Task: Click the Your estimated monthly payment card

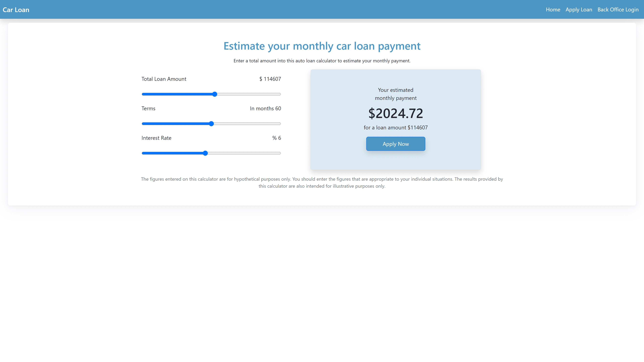Action: point(395,119)
